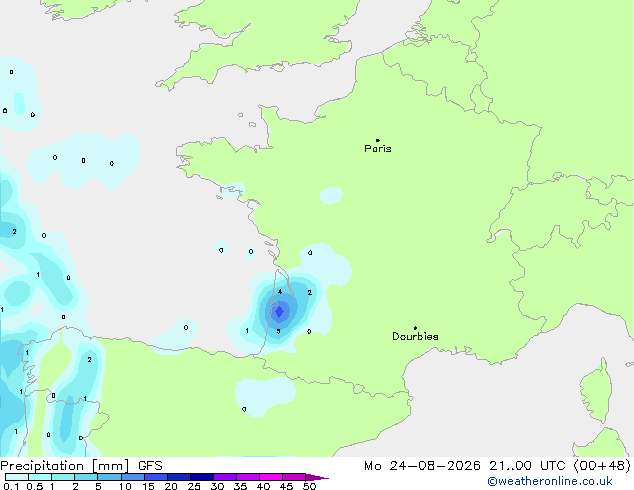634x490 pixels.
Task: Click the legend value label '50'
Action: [309, 486]
